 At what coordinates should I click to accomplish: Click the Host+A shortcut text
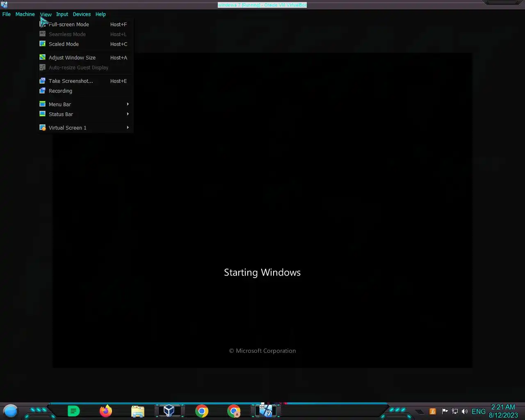[x=119, y=57]
